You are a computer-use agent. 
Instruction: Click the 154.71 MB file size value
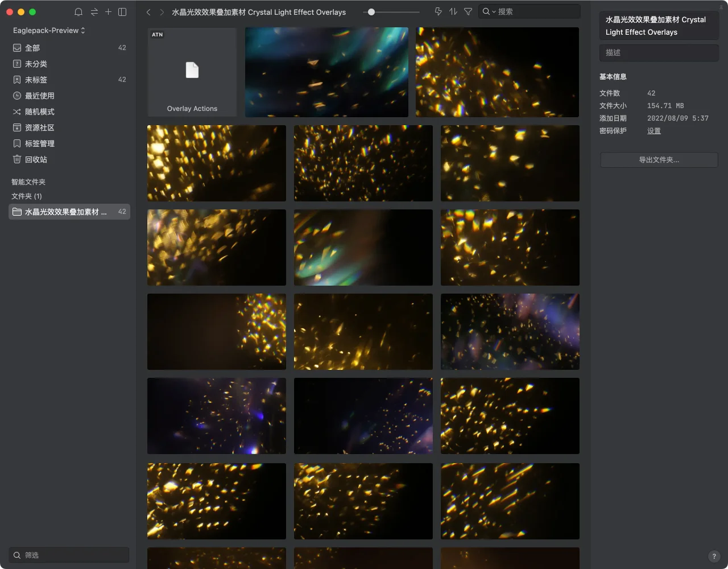(665, 106)
